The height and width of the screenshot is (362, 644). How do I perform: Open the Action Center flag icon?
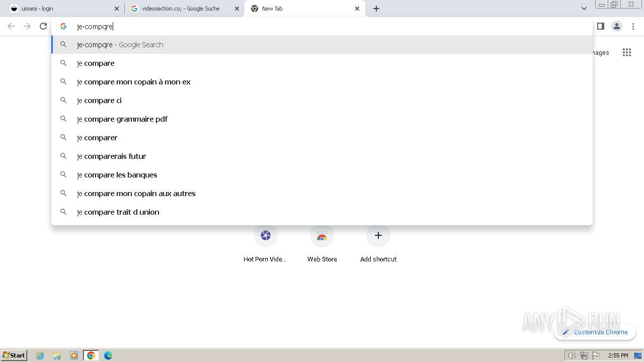[596, 355]
